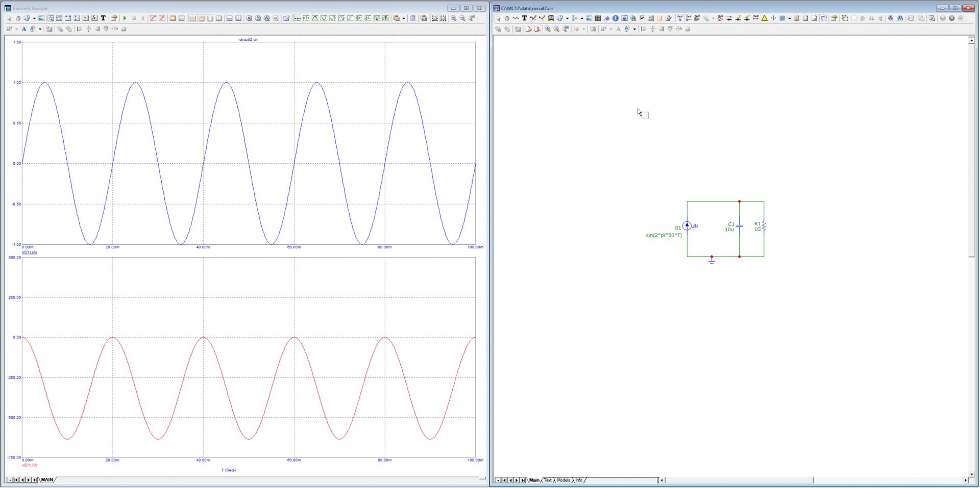Click the red X delete icon in schematic toolbar
Image resolution: width=980 pixels, height=488 pixels.
point(537,29)
